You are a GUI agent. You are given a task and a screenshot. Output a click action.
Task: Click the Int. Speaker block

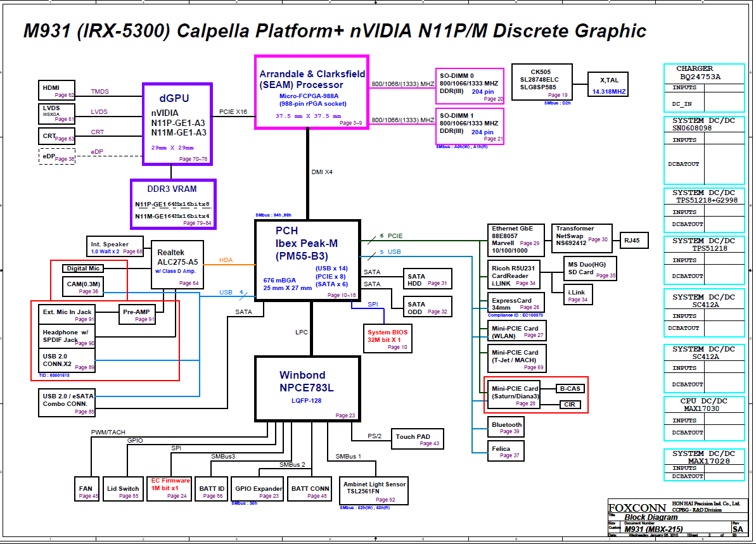click(115, 247)
